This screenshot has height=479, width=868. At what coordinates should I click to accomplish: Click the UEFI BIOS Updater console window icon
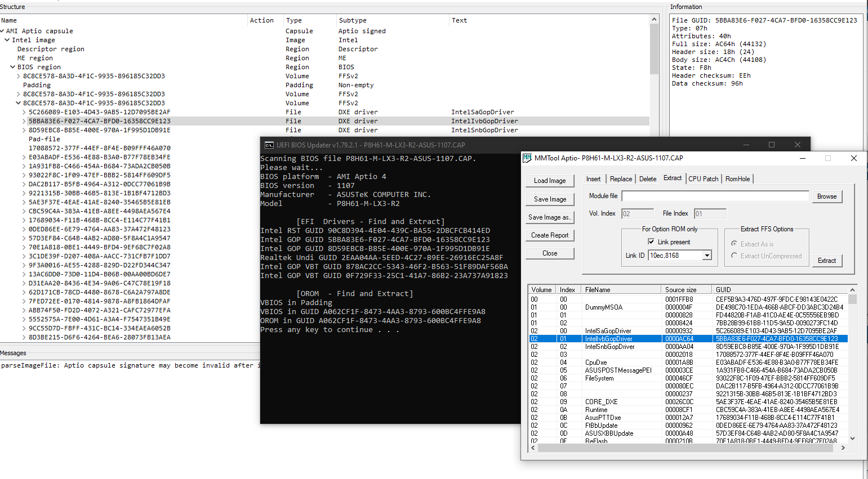coord(269,145)
